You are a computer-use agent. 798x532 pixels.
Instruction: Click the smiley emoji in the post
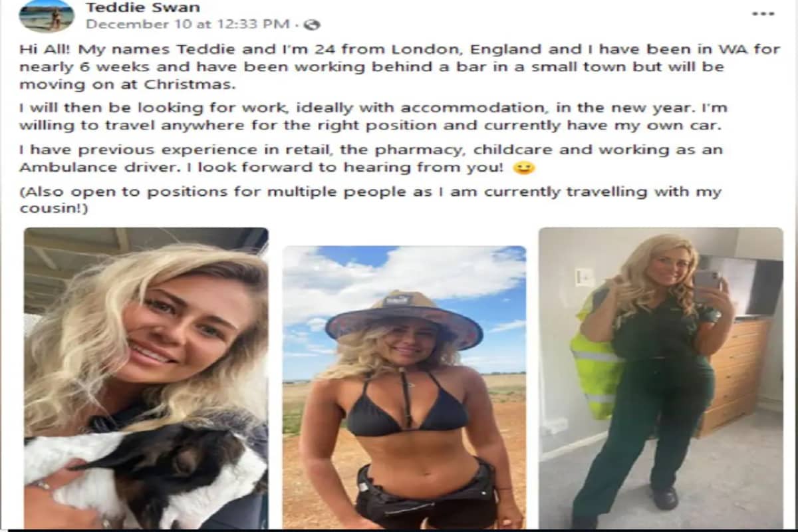pos(524,168)
